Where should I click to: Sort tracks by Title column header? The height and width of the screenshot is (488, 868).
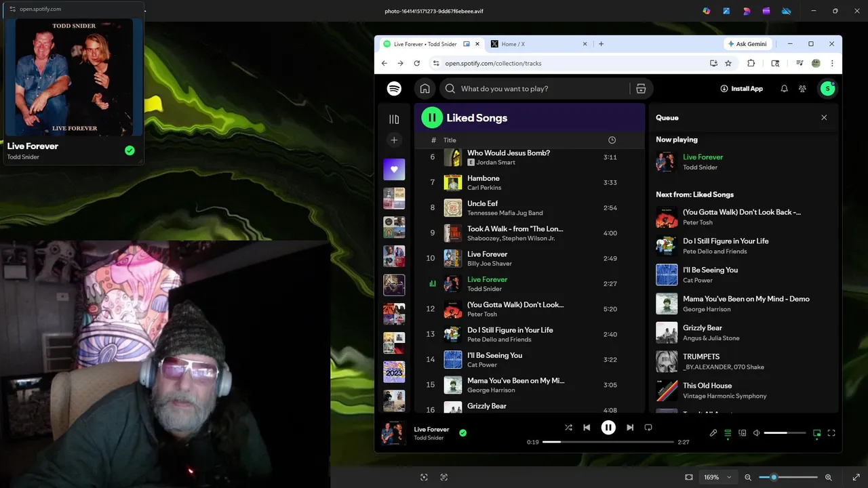click(450, 140)
